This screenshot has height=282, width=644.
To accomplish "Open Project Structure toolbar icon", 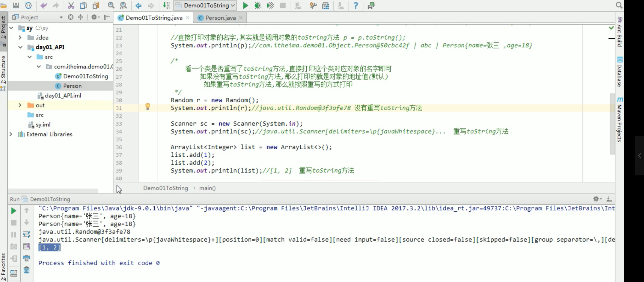I will 325,5.
